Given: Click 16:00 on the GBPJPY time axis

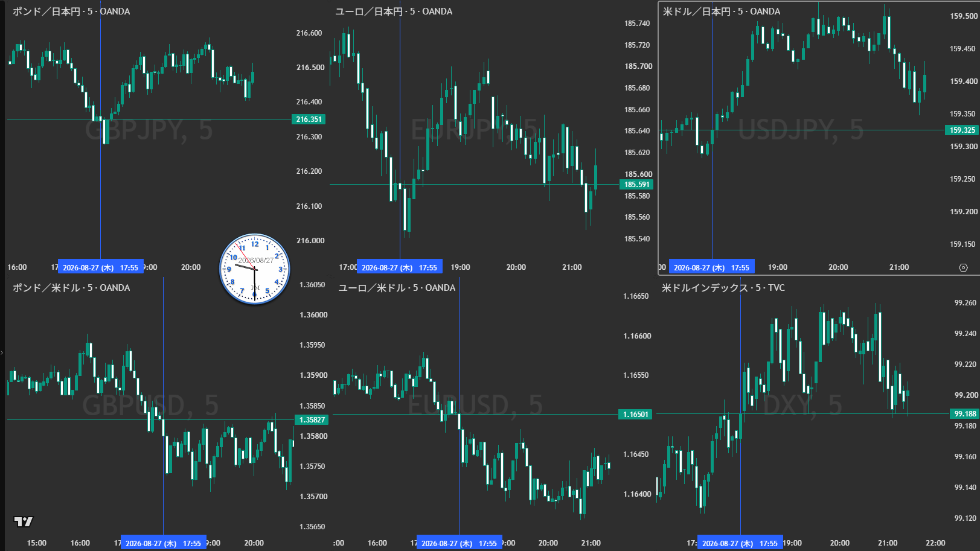Looking at the screenshot, I should point(17,267).
